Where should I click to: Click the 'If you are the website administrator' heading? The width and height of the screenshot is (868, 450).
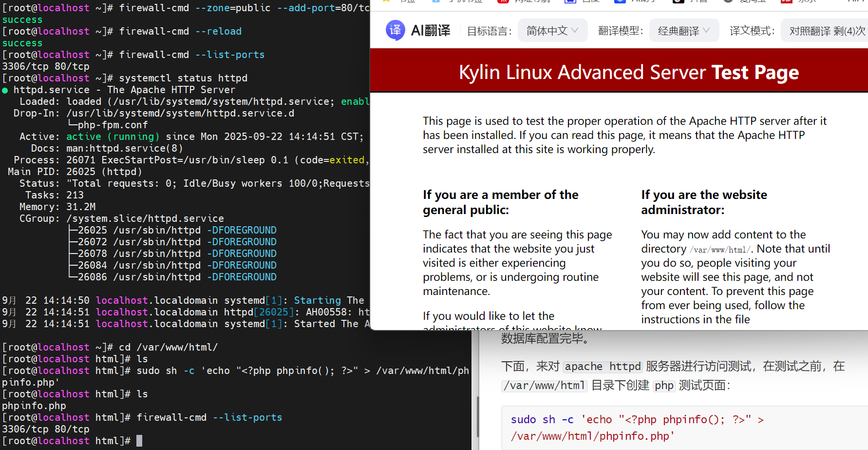pos(704,202)
